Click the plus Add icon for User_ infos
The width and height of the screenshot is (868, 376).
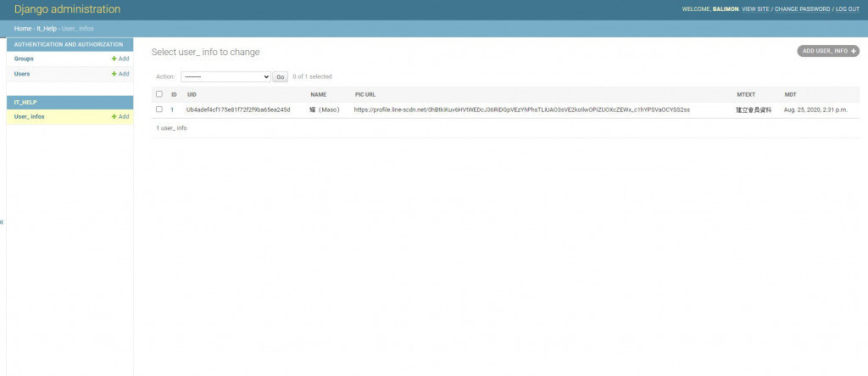(x=120, y=117)
